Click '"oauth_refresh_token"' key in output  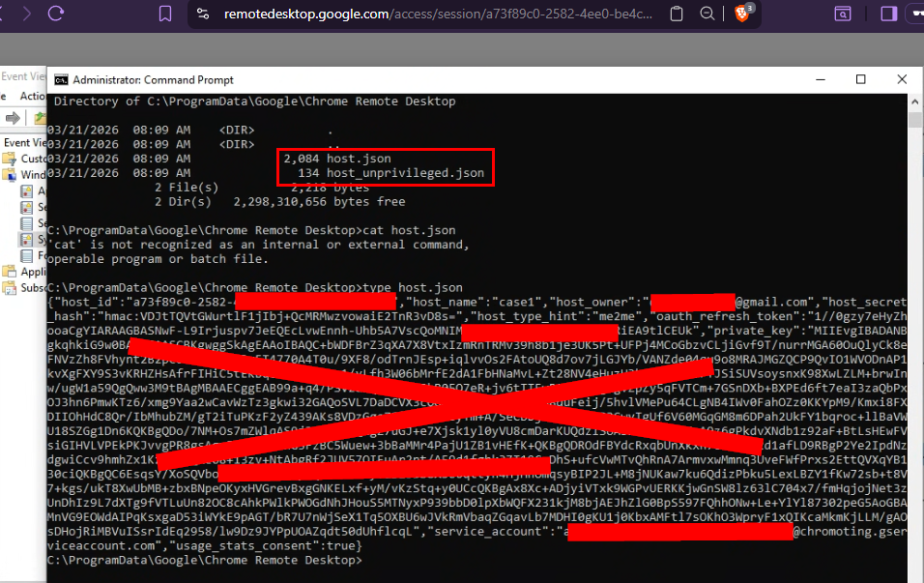726,316
